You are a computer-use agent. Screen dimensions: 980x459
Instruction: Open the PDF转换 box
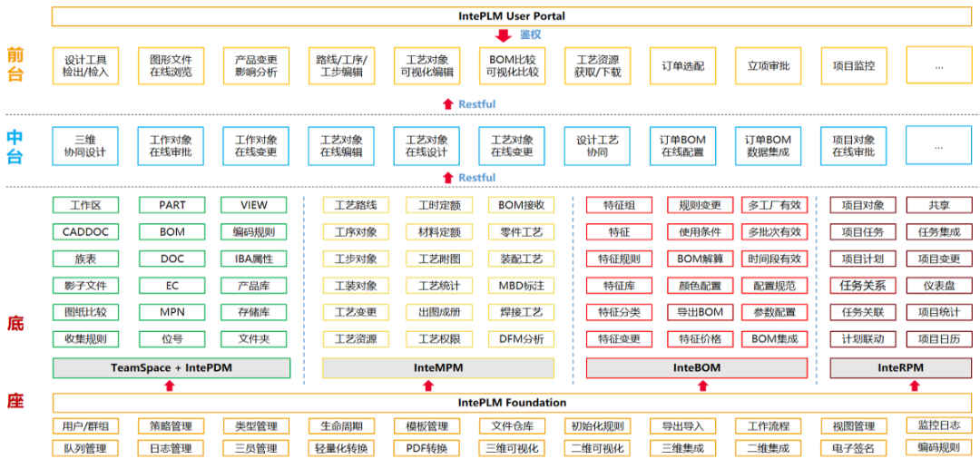point(426,448)
